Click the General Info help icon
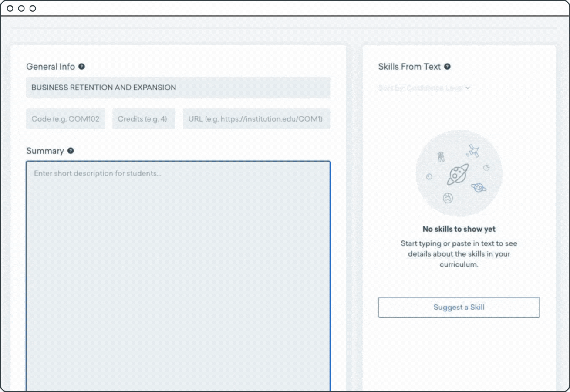This screenshot has width=570, height=392. click(x=81, y=67)
